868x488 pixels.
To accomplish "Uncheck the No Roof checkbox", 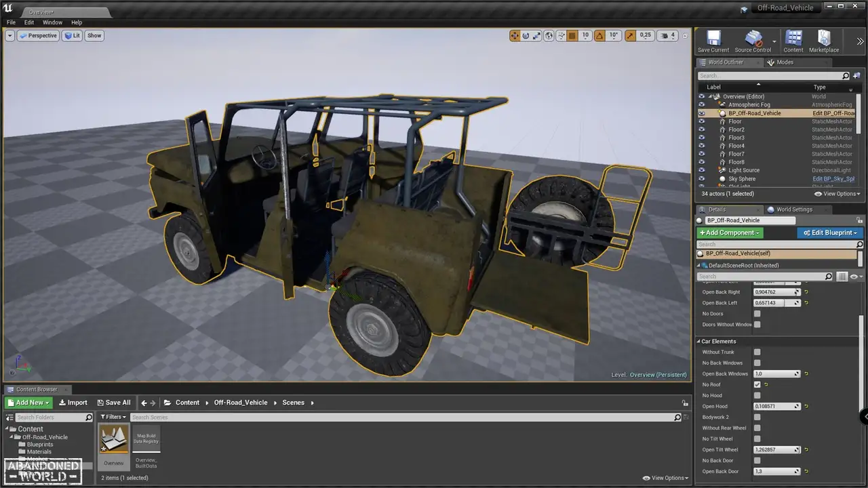I will click(757, 384).
